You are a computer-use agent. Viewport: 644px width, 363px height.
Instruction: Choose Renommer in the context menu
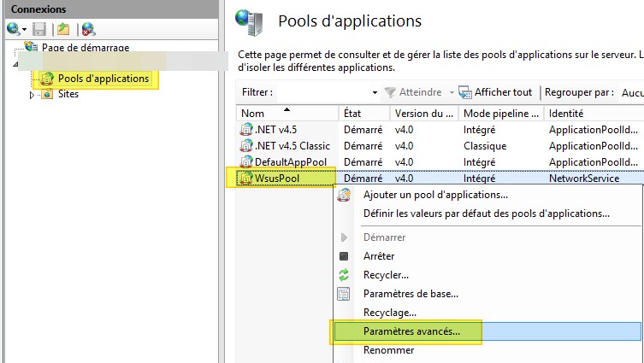point(388,350)
